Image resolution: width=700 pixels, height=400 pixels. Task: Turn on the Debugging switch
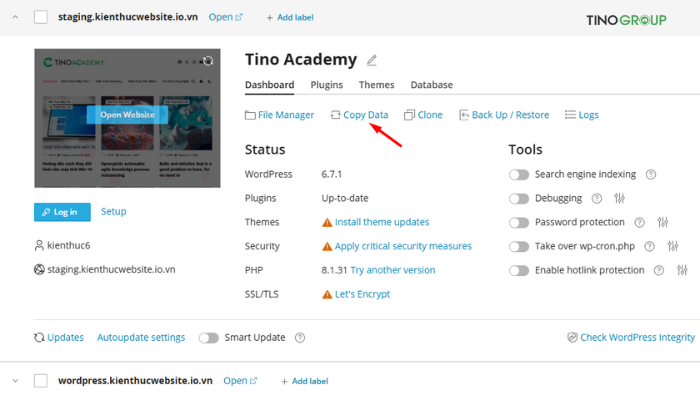click(x=519, y=199)
